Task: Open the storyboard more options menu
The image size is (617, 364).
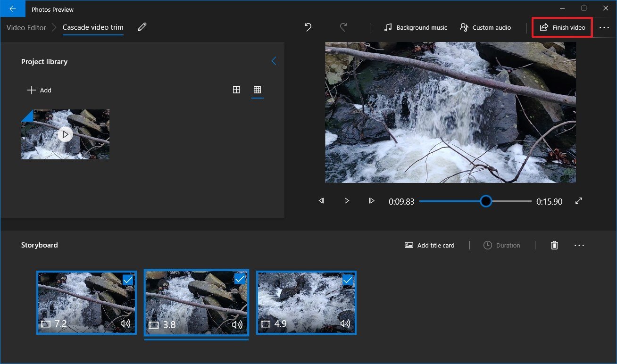Action: 579,245
